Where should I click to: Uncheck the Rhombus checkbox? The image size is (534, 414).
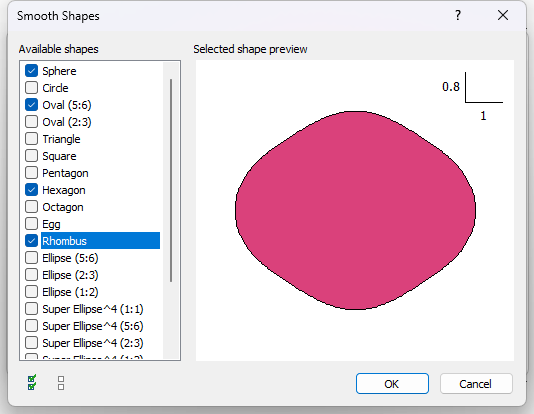pyautogui.click(x=31, y=241)
